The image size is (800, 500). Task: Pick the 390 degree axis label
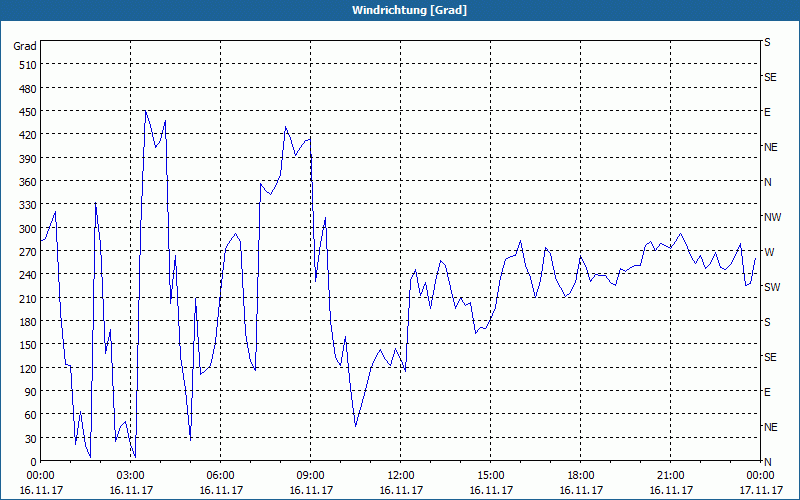28,159
